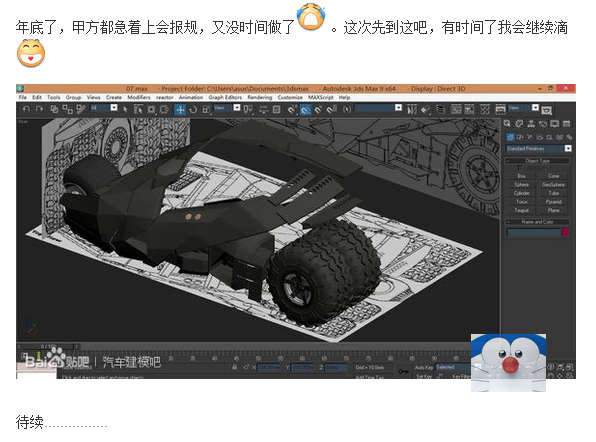
Task: Click the Plane primitive button
Action: coord(553,210)
